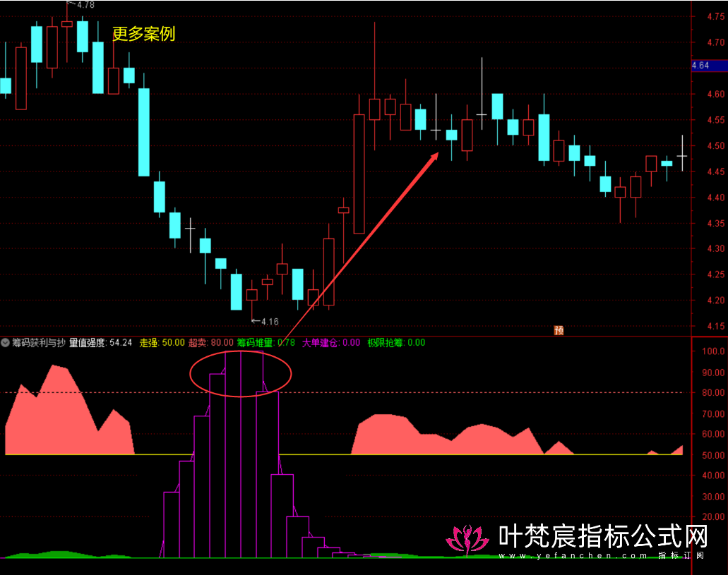Click the 4.55 price axis label
This screenshot has width=728, height=575.
[x=715, y=120]
